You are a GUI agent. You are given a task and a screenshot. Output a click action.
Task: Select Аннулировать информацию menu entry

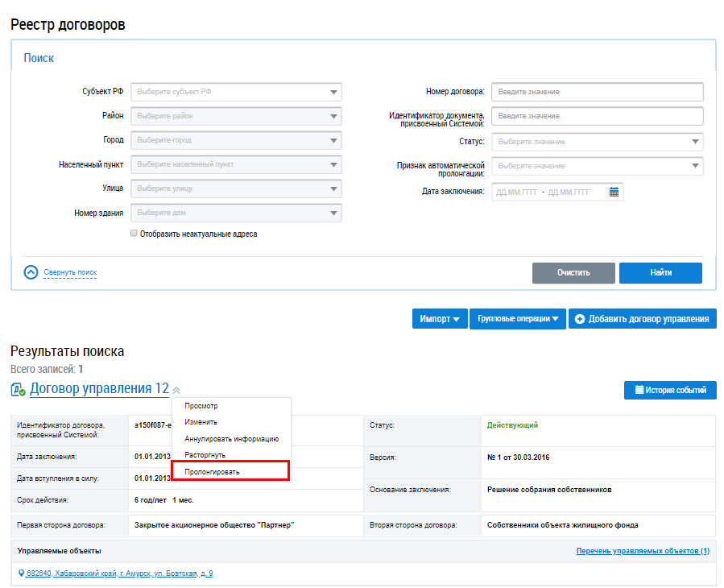[x=231, y=438]
